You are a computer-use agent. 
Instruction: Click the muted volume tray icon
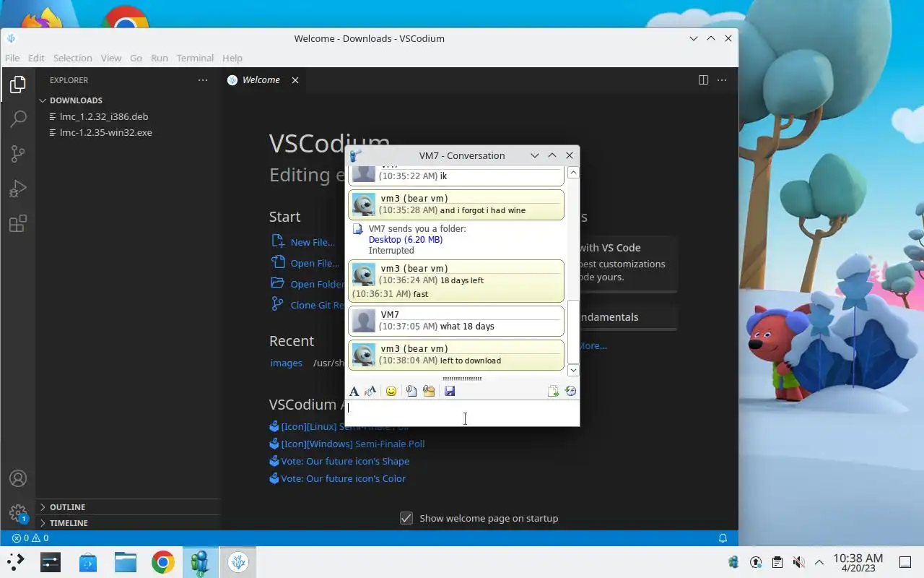798,562
